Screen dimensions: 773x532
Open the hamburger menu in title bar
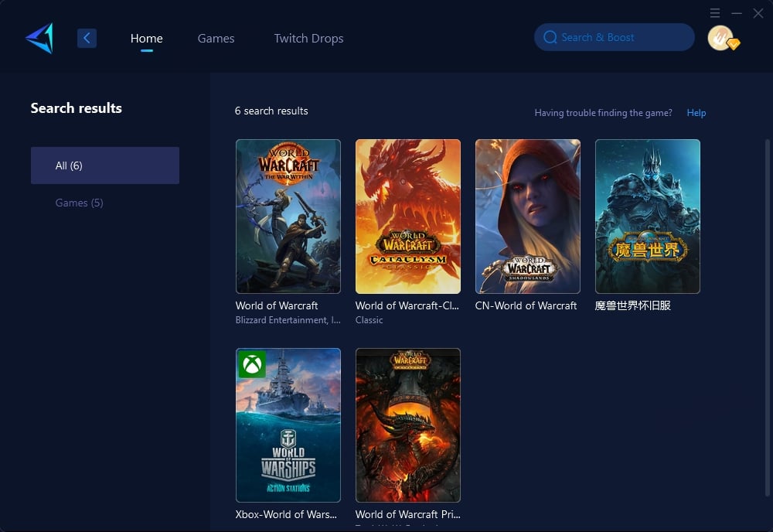[715, 13]
